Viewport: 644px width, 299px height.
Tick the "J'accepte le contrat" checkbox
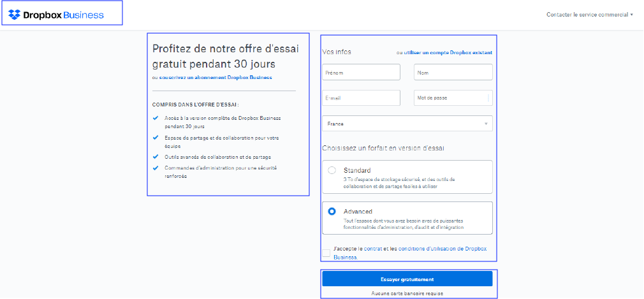(x=326, y=252)
